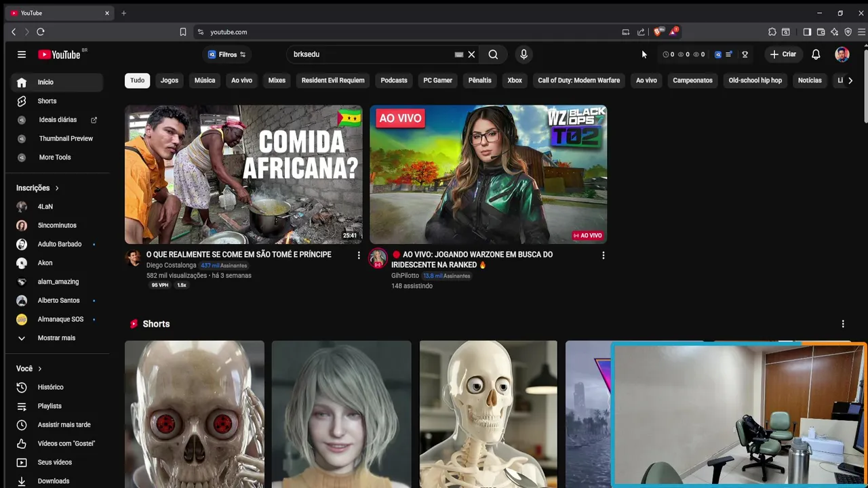Reload the page
The height and width of the screenshot is (488, 868).
pos(41,32)
